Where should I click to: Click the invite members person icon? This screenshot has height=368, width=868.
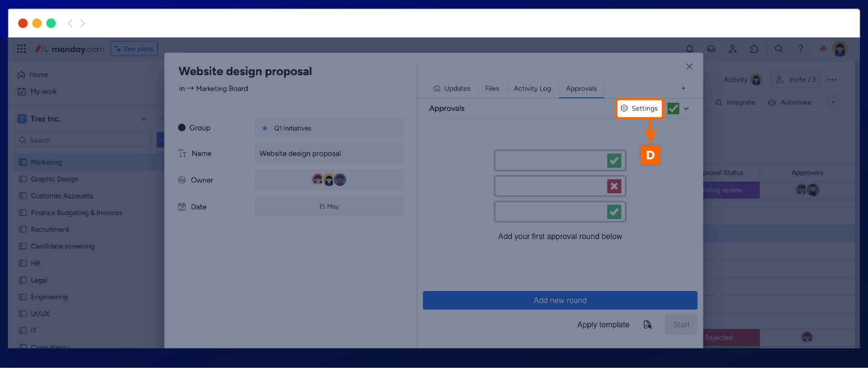(x=733, y=49)
